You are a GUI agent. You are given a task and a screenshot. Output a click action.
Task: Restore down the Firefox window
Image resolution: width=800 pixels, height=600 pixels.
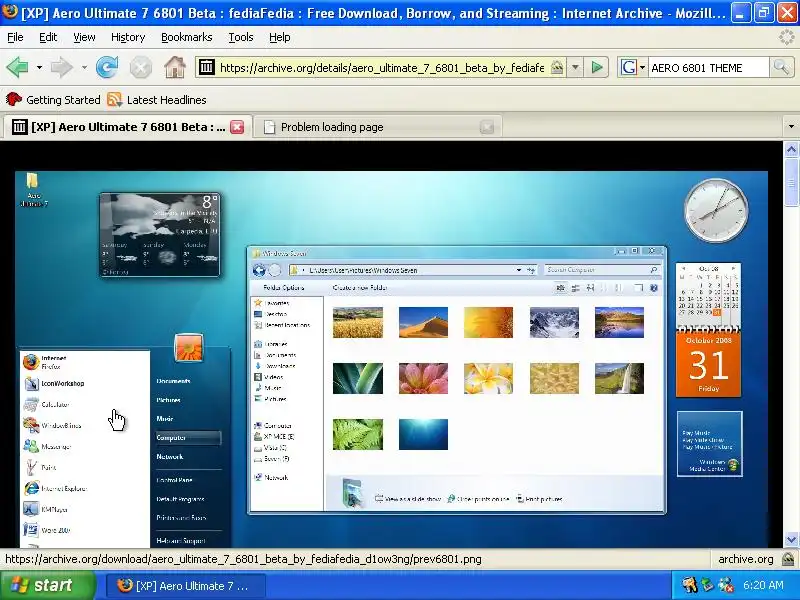(764, 13)
